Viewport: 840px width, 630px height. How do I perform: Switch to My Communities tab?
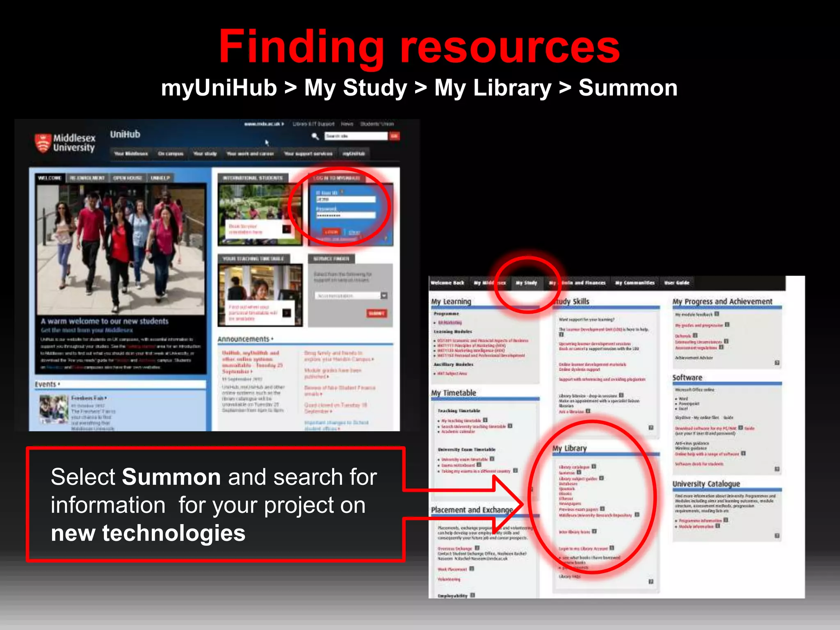tap(635, 283)
